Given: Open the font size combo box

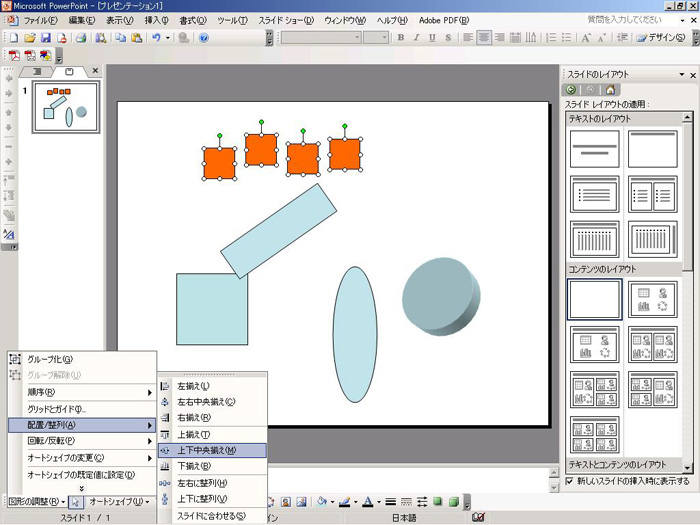Looking at the screenshot, I should (x=376, y=38).
